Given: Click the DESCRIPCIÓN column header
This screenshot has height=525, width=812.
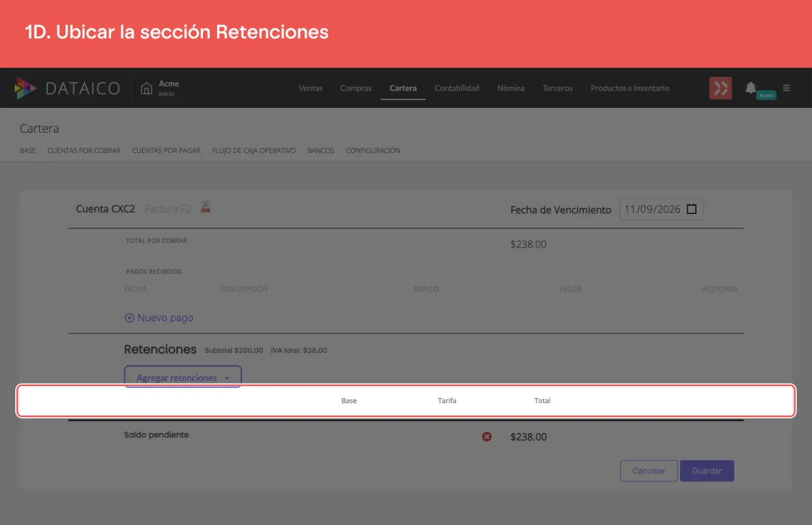Looking at the screenshot, I should [244, 289].
